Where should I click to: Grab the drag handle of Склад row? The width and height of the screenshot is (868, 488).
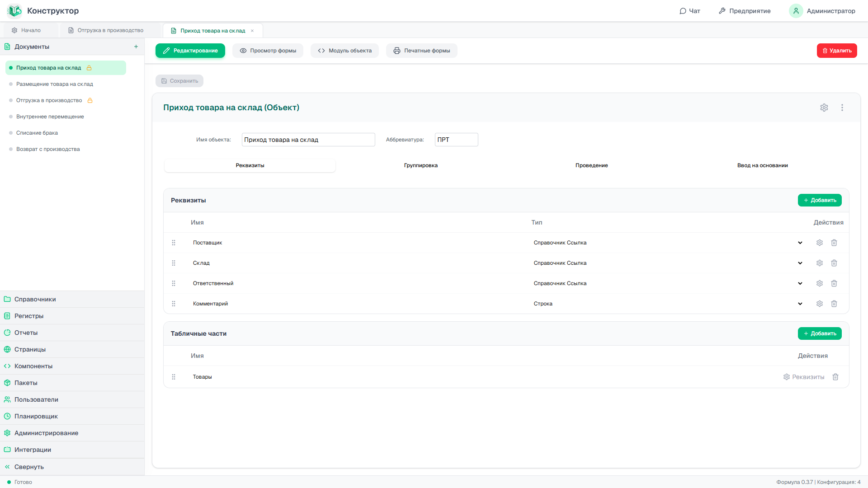(x=174, y=263)
